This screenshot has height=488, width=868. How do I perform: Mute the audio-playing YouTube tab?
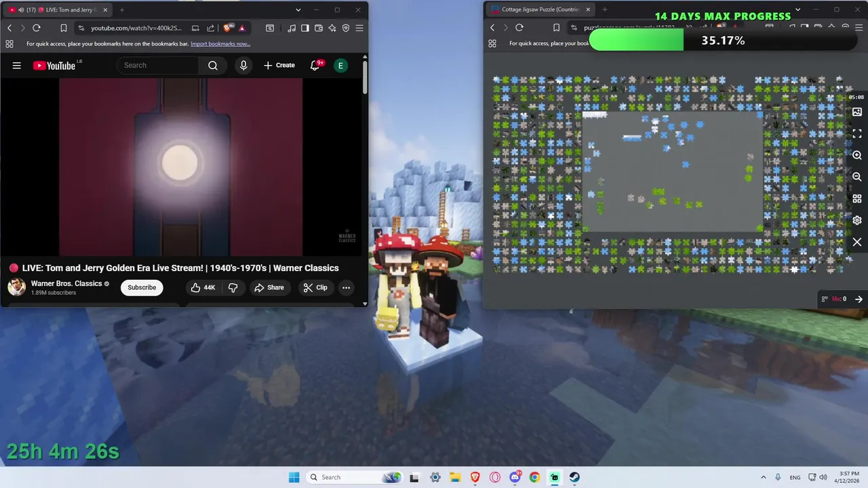(22, 10)
